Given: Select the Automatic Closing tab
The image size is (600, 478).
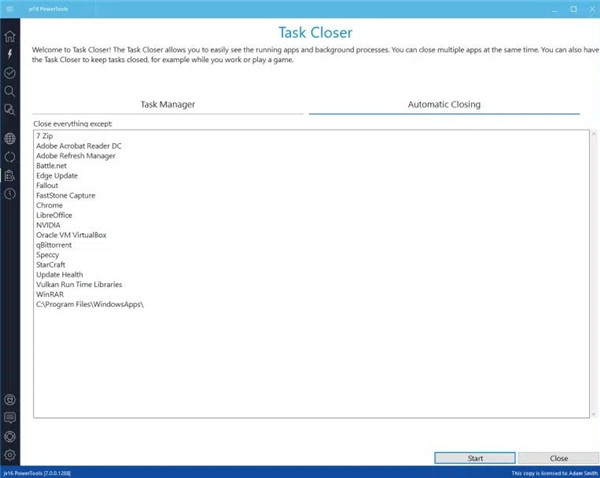Looking at the screenshot, I should click(444, 104).
